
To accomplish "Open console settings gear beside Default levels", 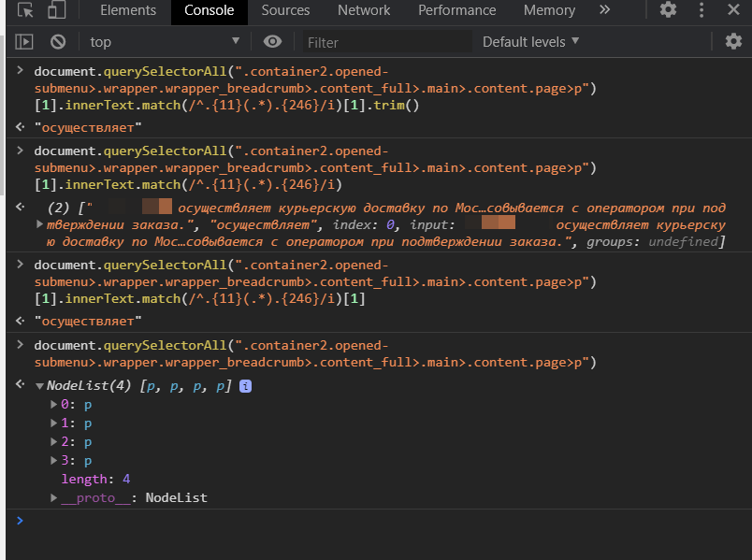I will click(733, 41).
